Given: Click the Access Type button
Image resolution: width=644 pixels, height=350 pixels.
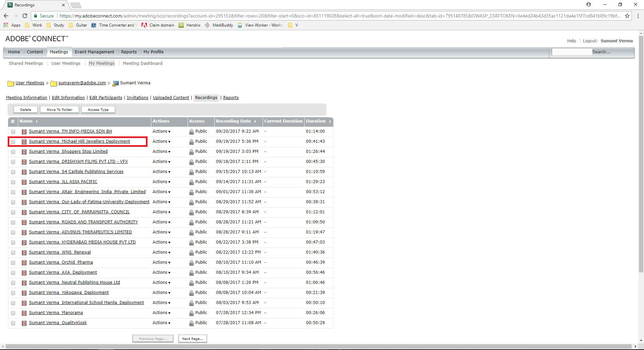Looking at the screenshot, I should tap(98, 110).
